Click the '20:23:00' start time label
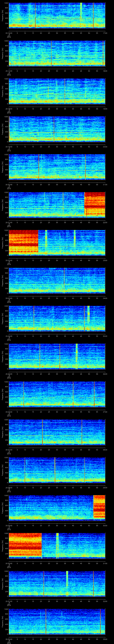The height and width of the screenshot is (644, 114). click(x=9, y=298)
